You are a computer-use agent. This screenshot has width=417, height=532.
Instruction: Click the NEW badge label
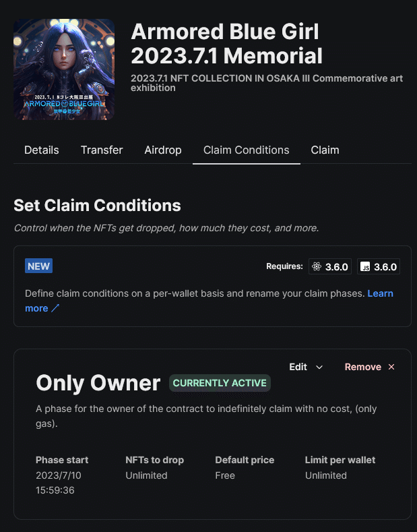38,266
